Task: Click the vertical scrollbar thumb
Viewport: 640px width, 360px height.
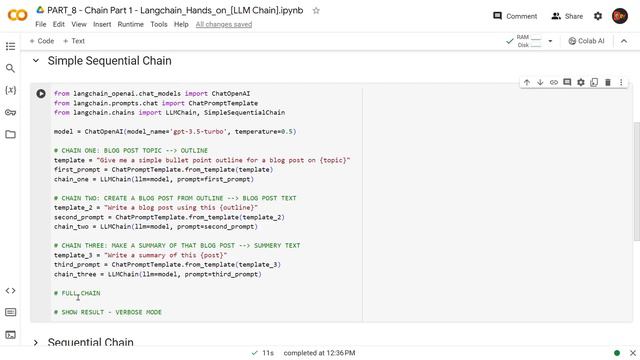Action: point(636,182)
